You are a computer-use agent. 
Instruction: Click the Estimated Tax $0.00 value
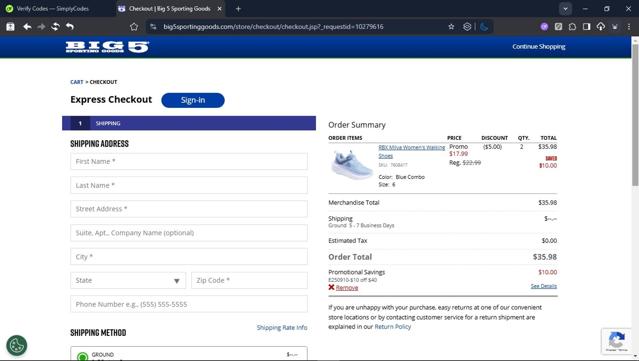pos(549,241)
